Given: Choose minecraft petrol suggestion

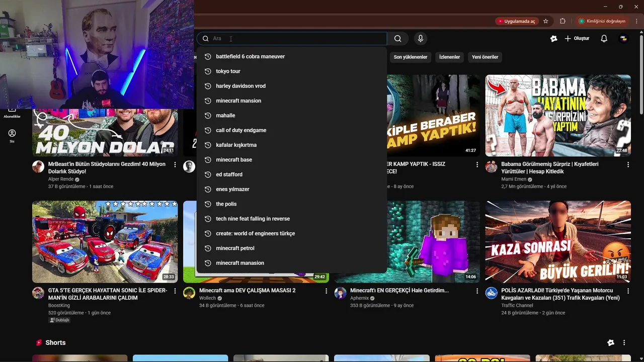Looking at the screenshot, I should click(x=292, y=248).
